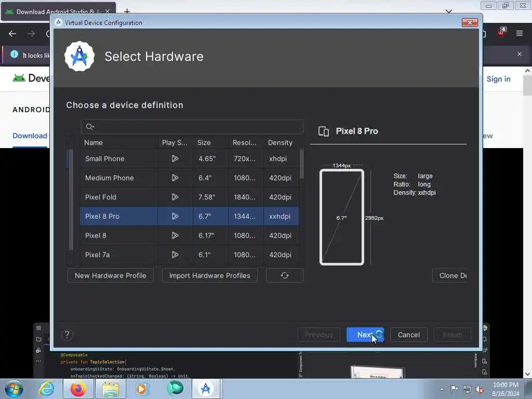
Task: Click the extension icon with the badge in the browser toolbar
Action: pyautogui.click(x=501, y=33)
